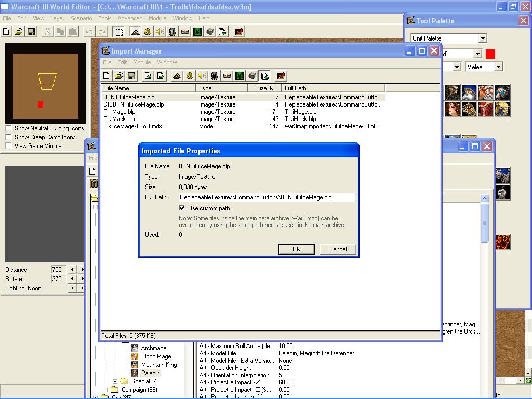Click Test Map icon in Import Manager toolbar

click(x=281, y=76)
